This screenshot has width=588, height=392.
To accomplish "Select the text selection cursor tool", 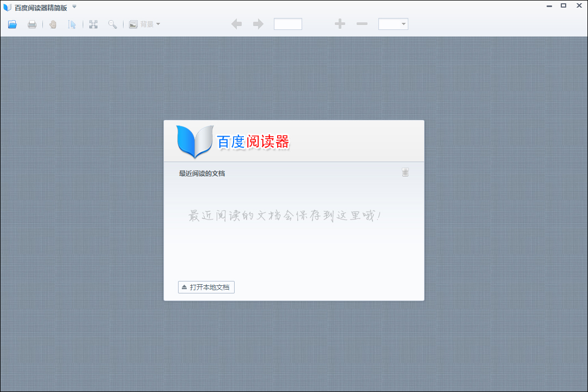I will pyautogui.click(x=72, y=24).
